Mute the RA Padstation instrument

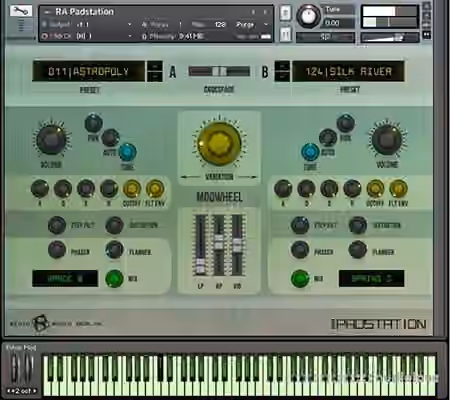click(285, 34)
